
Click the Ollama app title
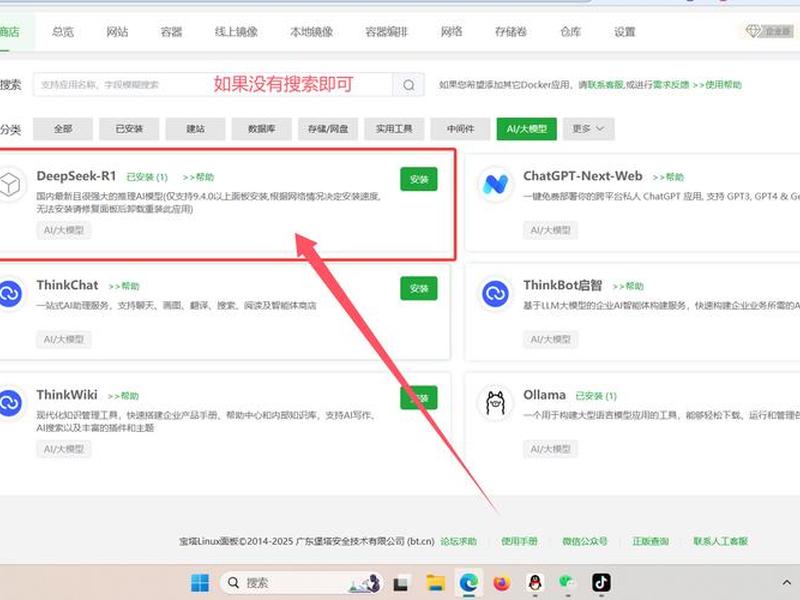tap(544, 395)
